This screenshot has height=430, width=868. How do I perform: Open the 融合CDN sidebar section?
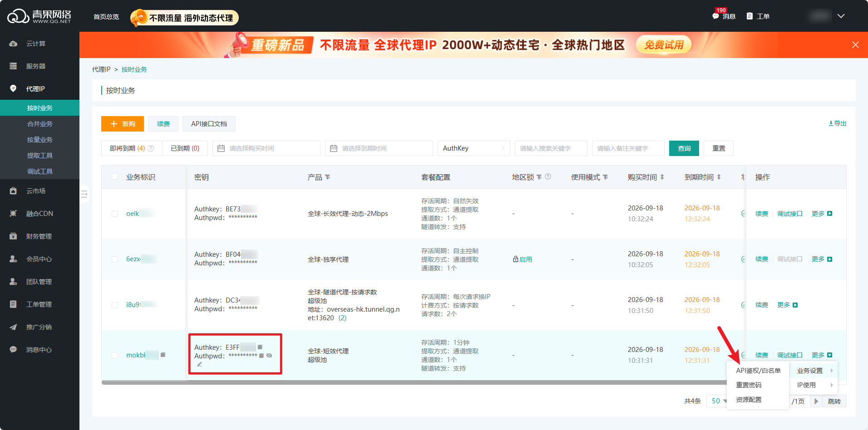[39, 214]
